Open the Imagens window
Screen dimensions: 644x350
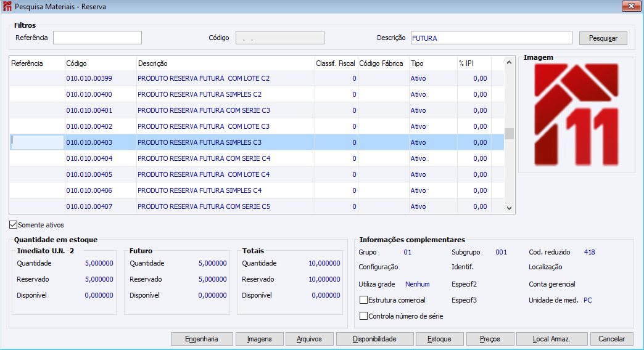[x=260, y=339]
